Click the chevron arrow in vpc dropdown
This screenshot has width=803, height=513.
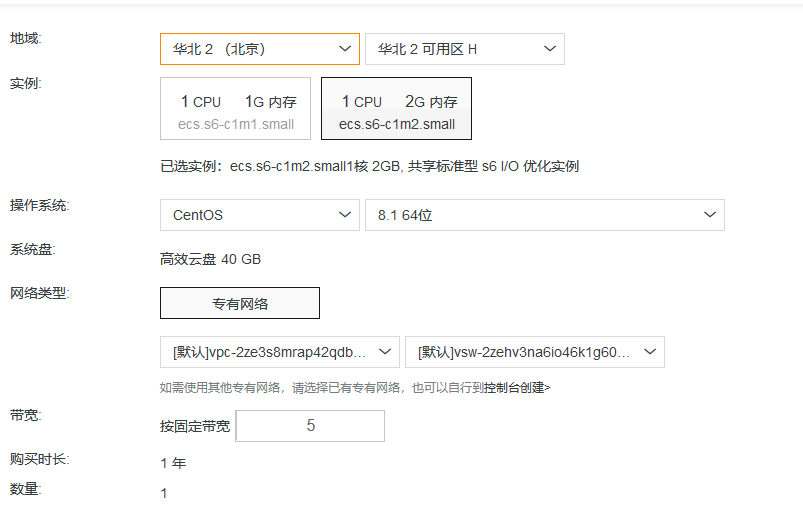click(x=384, y=352)
